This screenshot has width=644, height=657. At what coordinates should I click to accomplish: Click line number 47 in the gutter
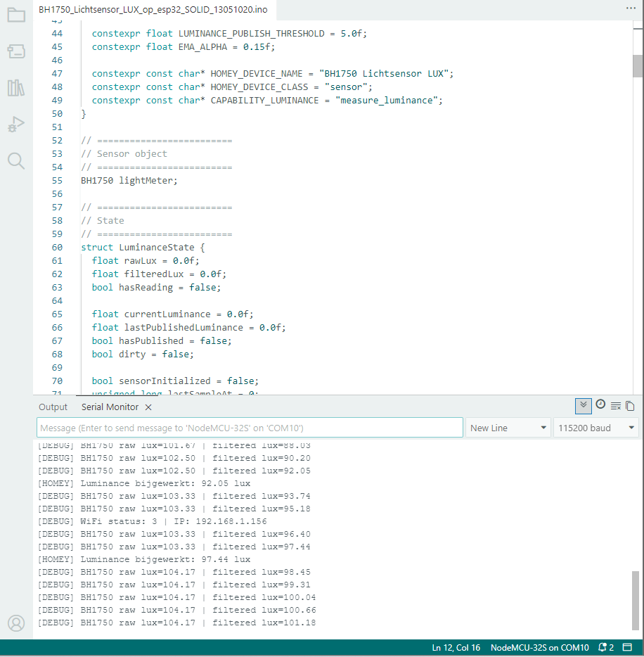tap(57, 74)
